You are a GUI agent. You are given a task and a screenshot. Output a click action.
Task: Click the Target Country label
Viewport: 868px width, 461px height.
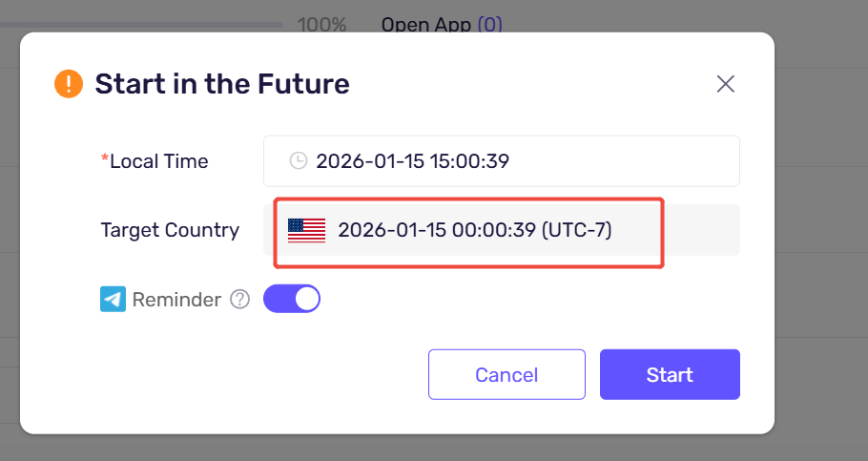click(x=170, y=230)
